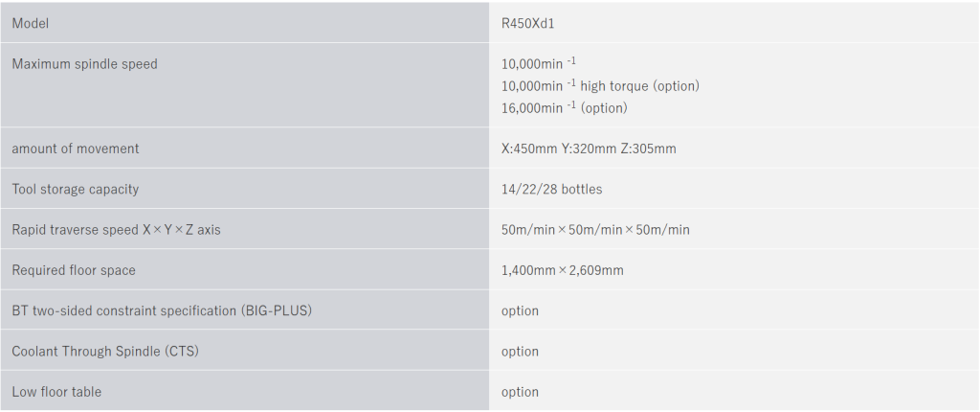
Task: Click the Required floor space label
Action: [74, 270]
